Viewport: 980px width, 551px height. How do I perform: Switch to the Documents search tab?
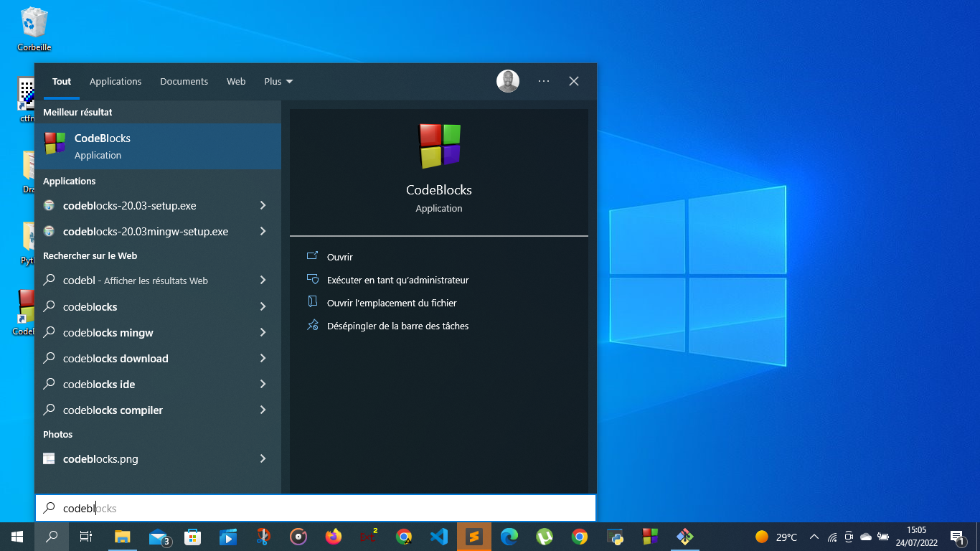click(x=184, y=81)
